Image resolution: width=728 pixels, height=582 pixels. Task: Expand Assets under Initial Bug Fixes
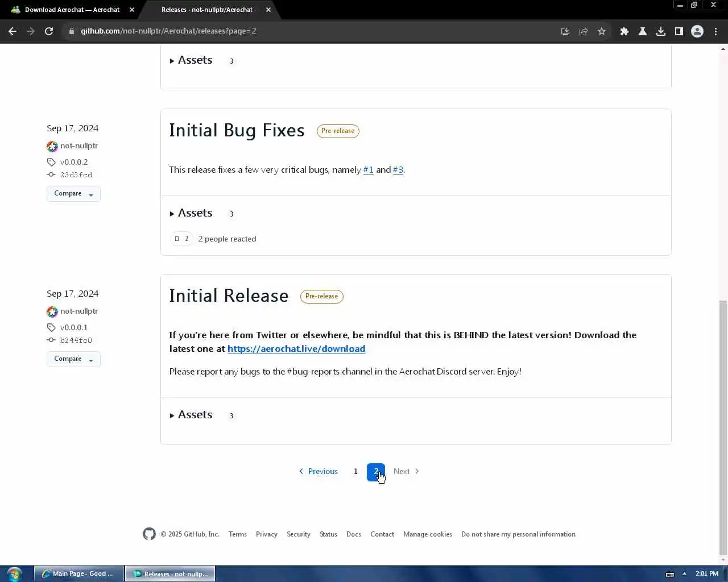191,213
